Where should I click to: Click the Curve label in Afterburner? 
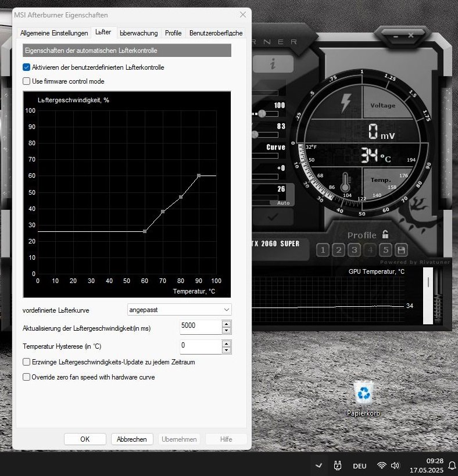[x=275, y=147]
